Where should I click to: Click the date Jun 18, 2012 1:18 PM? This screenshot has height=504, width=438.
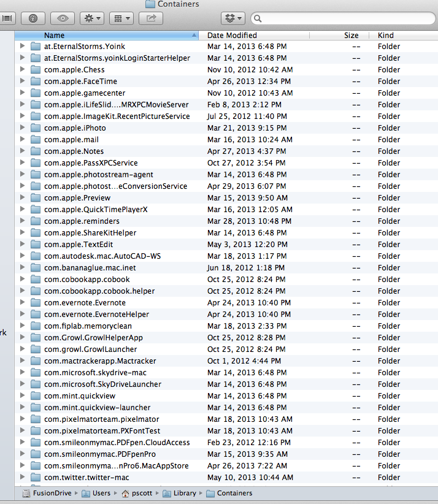(x=246, y=268)
